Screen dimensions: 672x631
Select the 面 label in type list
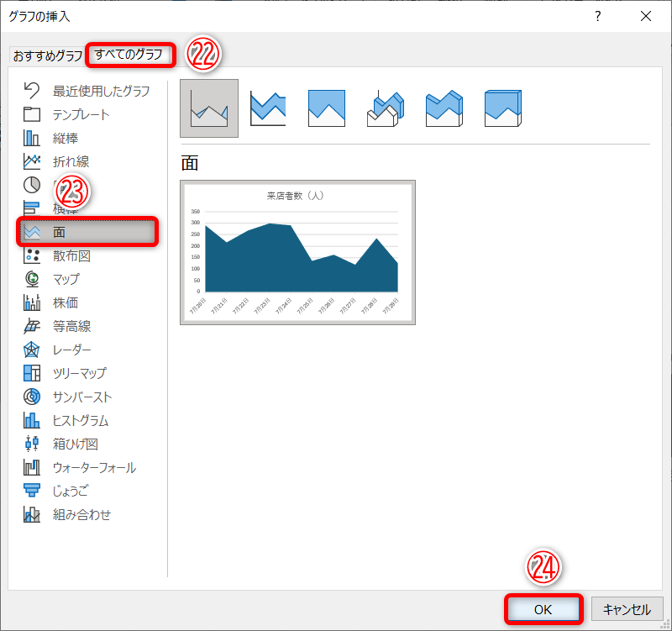[x=59, y=233]
